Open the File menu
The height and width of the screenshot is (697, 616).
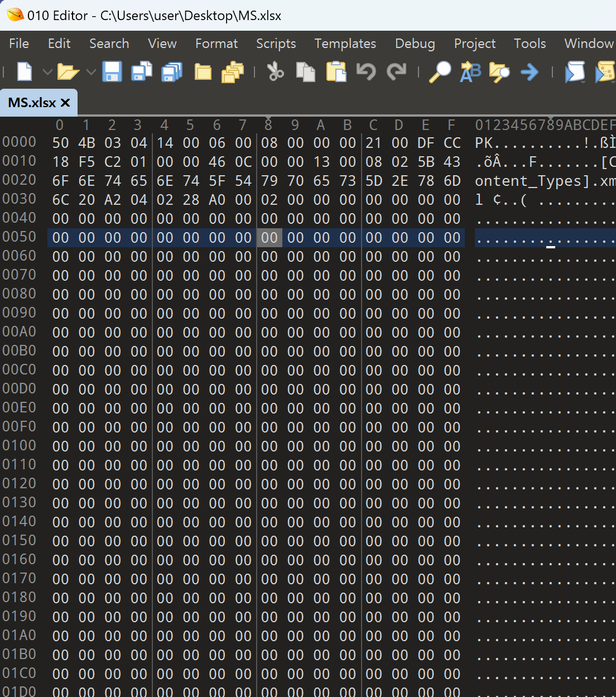(x=19, y=44)
